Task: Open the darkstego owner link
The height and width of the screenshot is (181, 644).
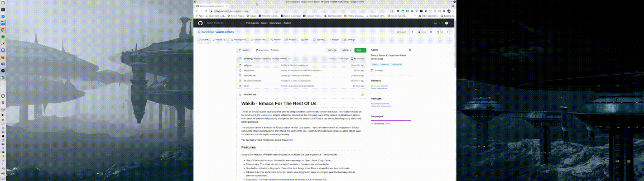Action: [x=207, y=32]
